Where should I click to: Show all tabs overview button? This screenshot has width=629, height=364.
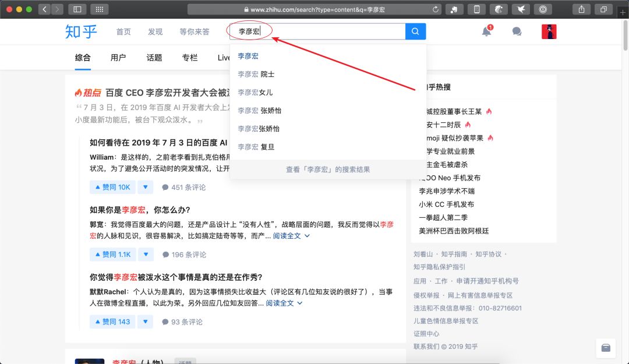pos(603,9)
